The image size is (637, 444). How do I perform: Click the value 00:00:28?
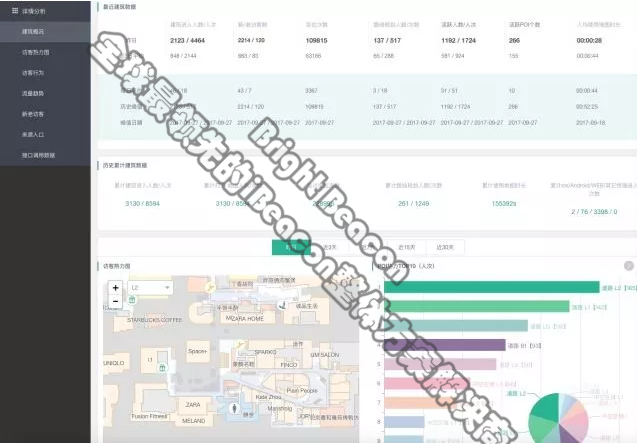click(x=589, y=40)
